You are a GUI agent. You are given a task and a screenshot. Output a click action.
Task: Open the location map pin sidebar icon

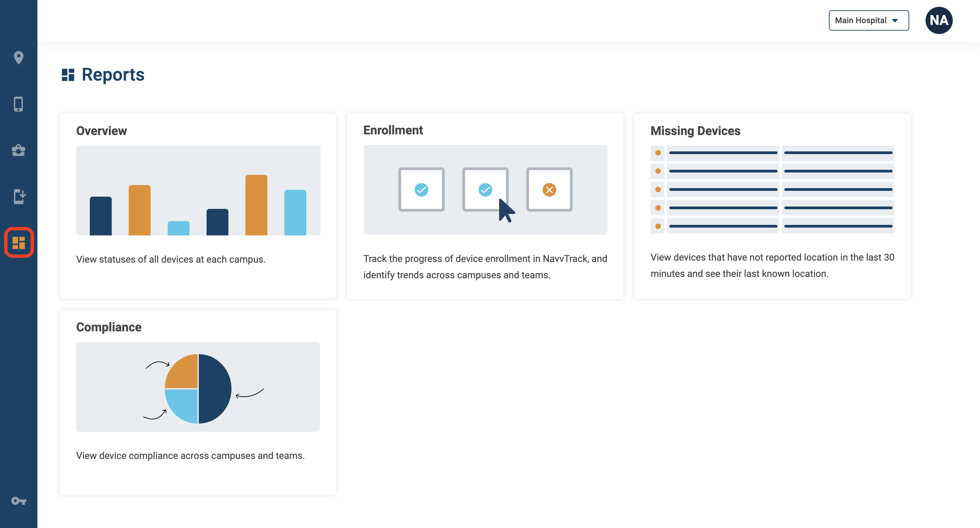18,58
